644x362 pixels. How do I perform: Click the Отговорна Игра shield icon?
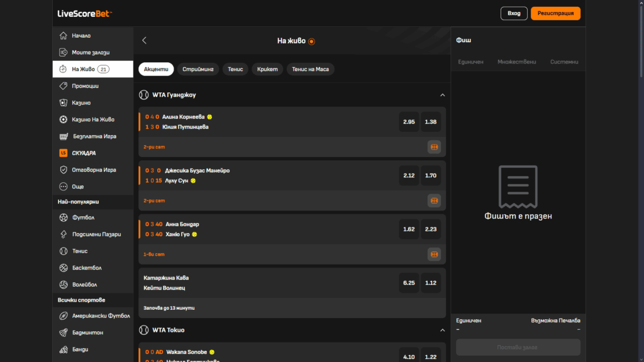coord(64,170)
